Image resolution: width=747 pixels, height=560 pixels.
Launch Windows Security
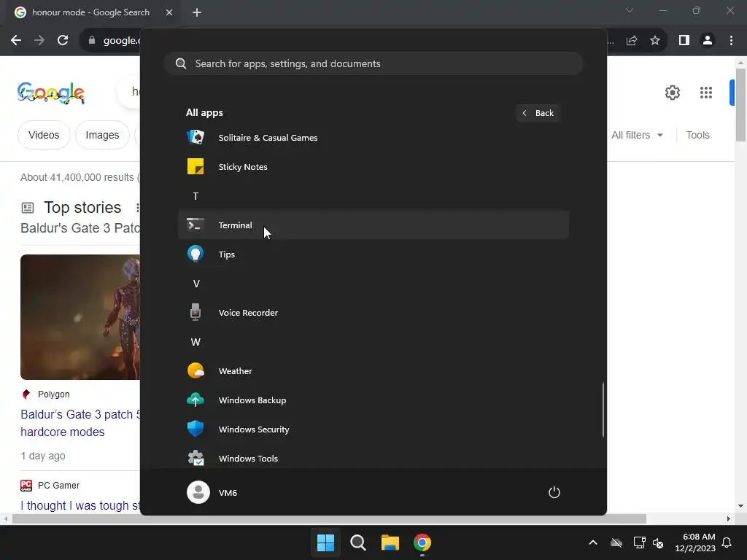point(373,429)
